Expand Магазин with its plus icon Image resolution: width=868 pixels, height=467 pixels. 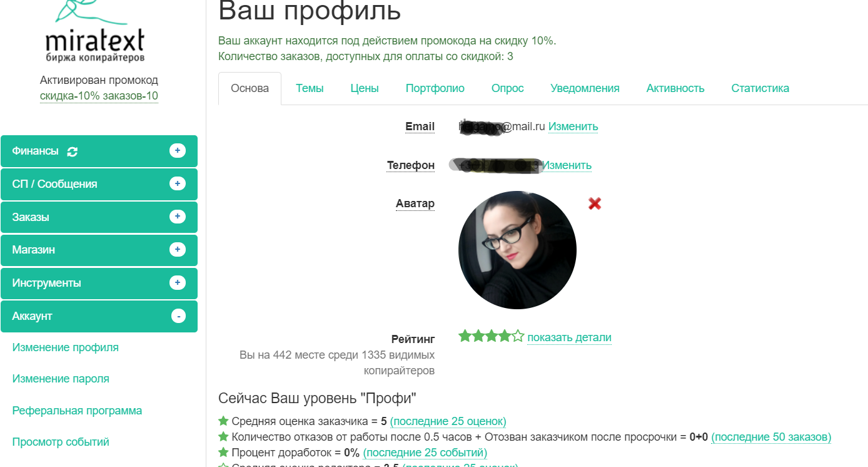(x=178, y=249)
